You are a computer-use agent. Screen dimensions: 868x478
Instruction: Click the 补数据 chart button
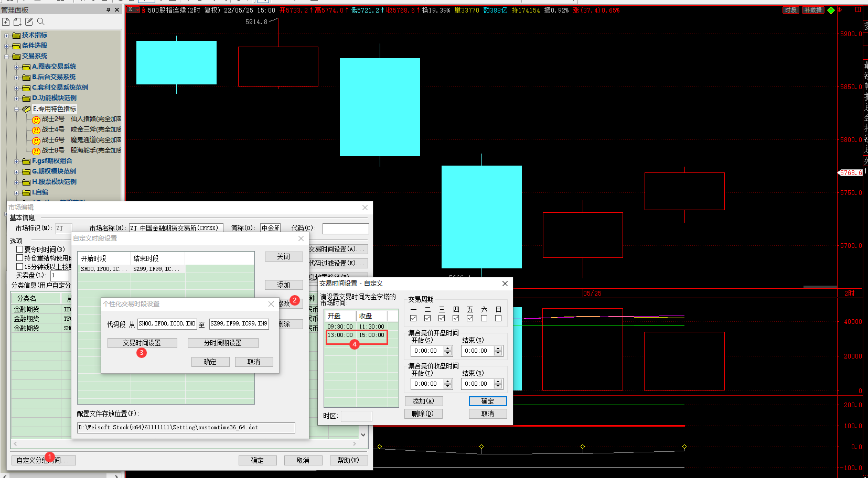pyautogui.click(x=812, y=10)
